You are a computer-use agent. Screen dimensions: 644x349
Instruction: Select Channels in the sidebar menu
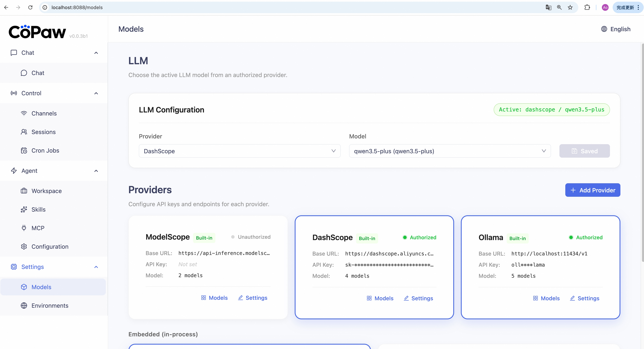44,113
